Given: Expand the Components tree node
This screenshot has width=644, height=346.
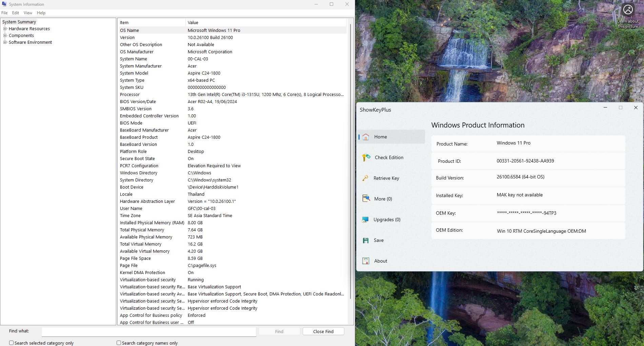Looking at the screenshot, I should pos(5,36).
